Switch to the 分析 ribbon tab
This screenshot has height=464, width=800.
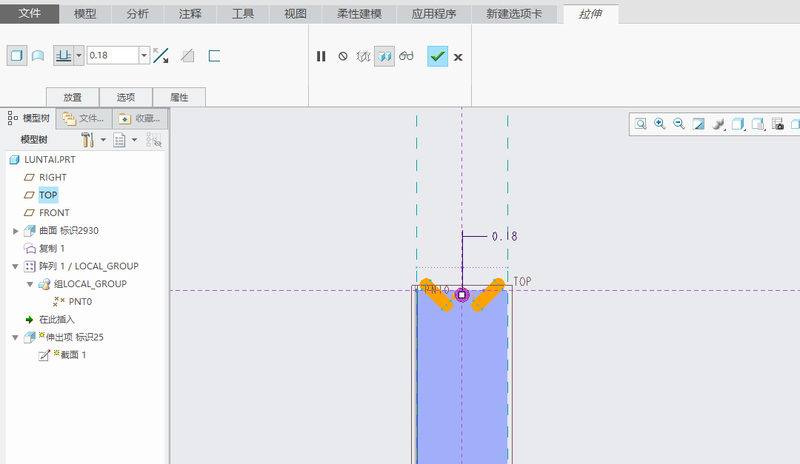coord(138,14)
